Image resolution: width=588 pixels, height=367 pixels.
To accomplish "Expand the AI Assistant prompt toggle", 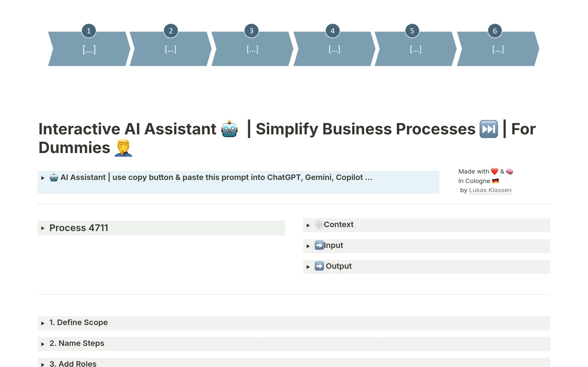I will [43, 178].
